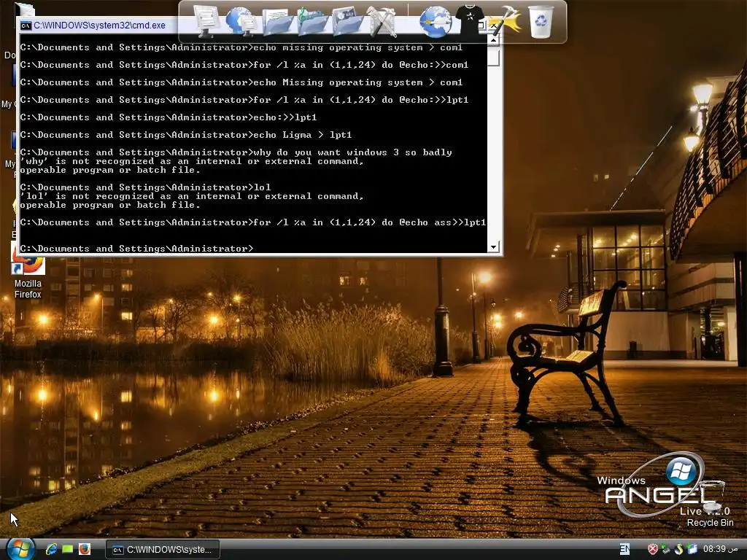The image size is (747, 560).
Task: Open the music folder dock icon
Action: 312,23
